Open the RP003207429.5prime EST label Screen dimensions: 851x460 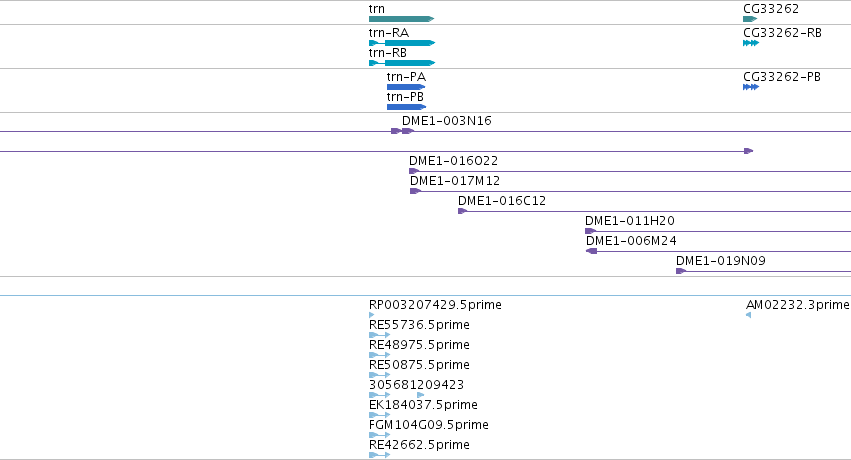pyautogui.click(x=435, y=305)
